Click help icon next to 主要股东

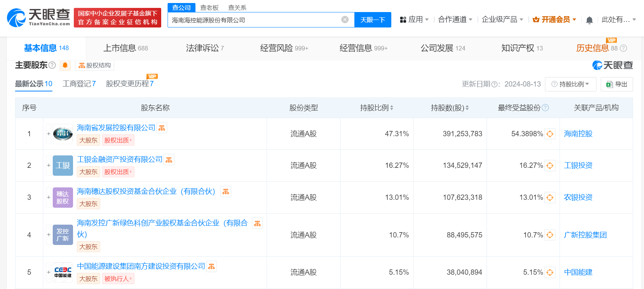pyautogui.click(x=52, y=65)
